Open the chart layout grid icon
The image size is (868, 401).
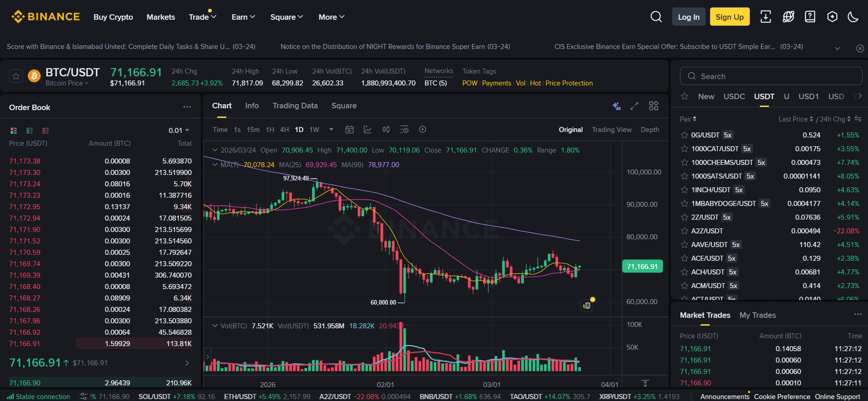654,106
